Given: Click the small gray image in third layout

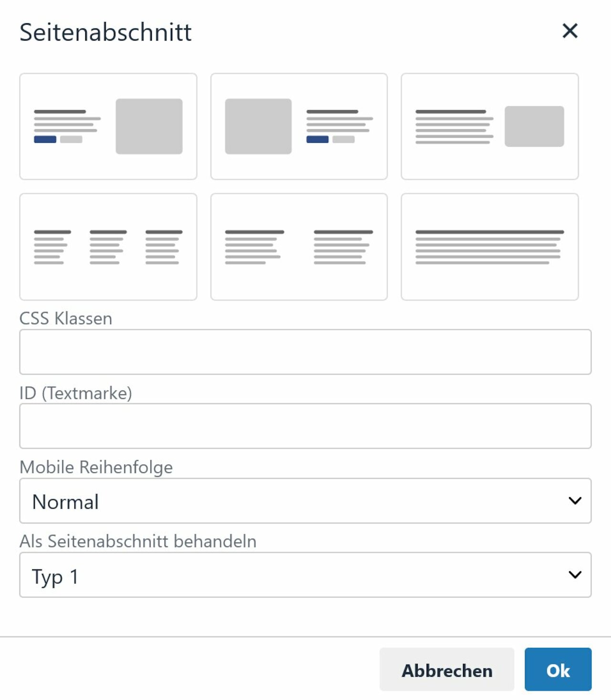Looking at the screenshot, I should point(534,126).
